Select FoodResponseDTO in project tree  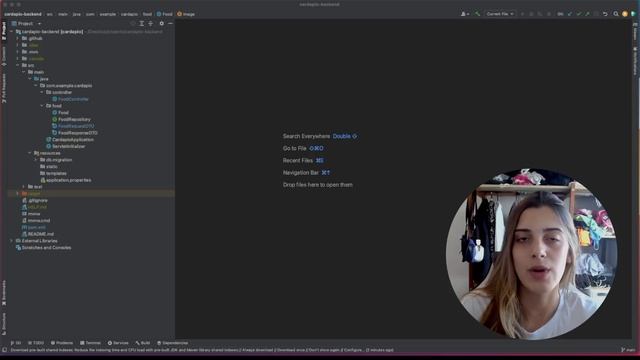point(75,133)
